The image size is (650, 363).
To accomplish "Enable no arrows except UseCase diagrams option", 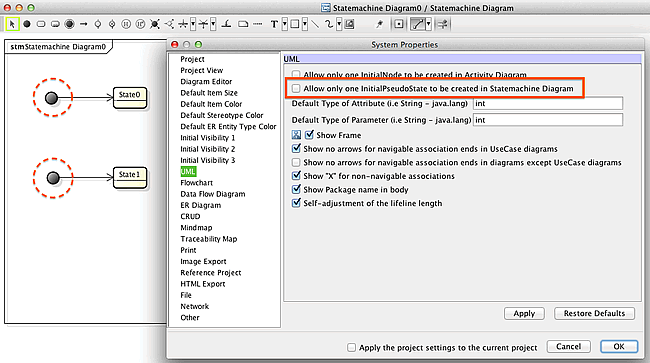I will (x=296, y=162).
